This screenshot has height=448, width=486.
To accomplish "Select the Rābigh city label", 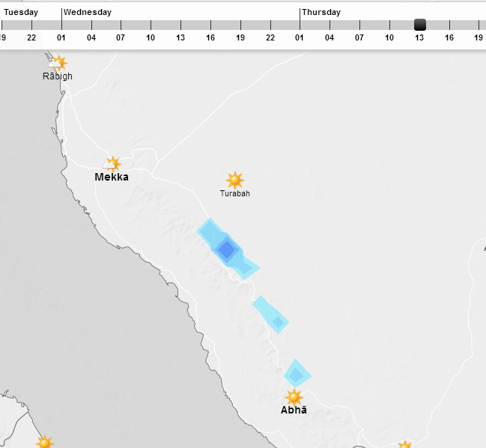I will pyautogui.click(x=58, y=76).
